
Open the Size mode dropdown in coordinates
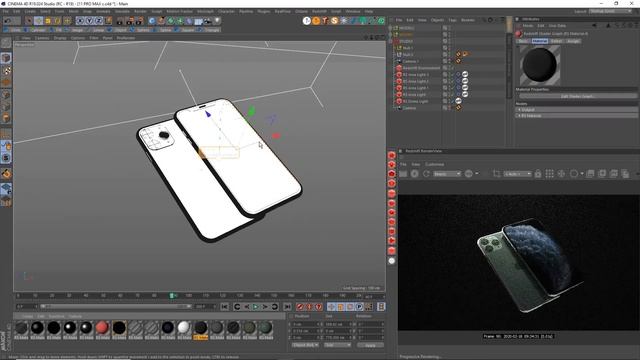(337, 345)
